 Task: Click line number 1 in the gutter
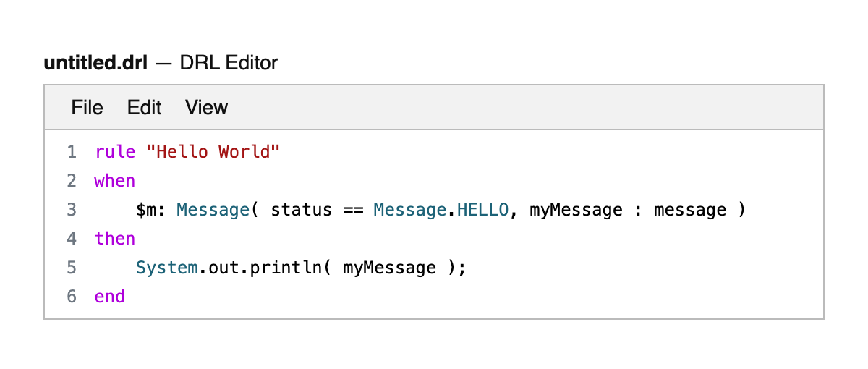(x=71, y=152)
